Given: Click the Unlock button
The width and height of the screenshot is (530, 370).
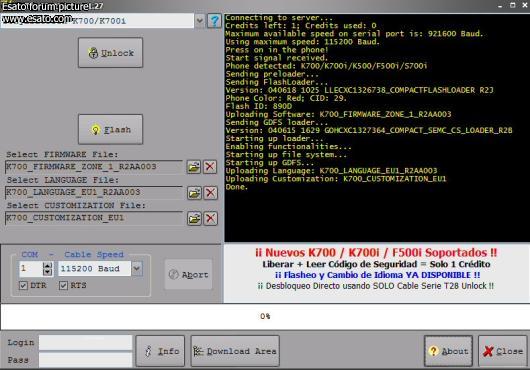Looking at the screenshot, I should (x=111, y=53).
